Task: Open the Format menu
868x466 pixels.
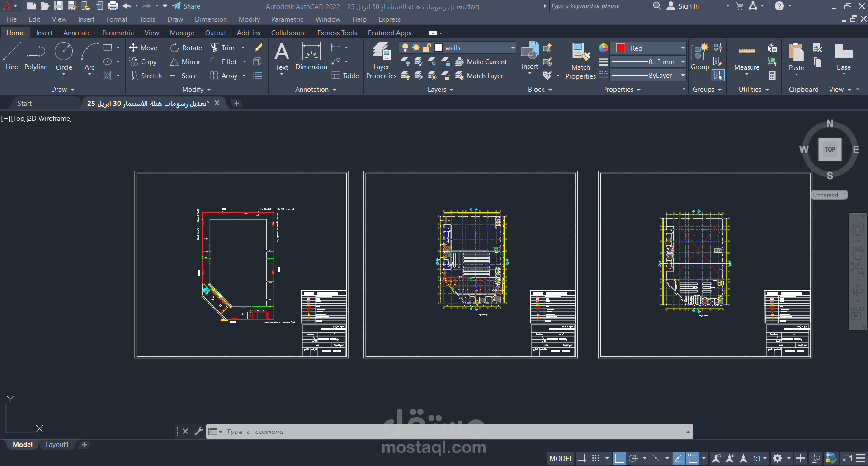Action: [117, 19]
